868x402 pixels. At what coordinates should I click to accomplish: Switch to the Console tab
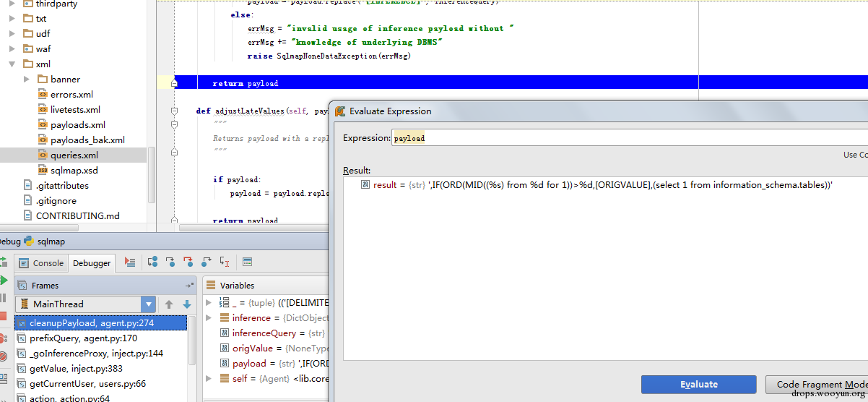coord(42,263)
